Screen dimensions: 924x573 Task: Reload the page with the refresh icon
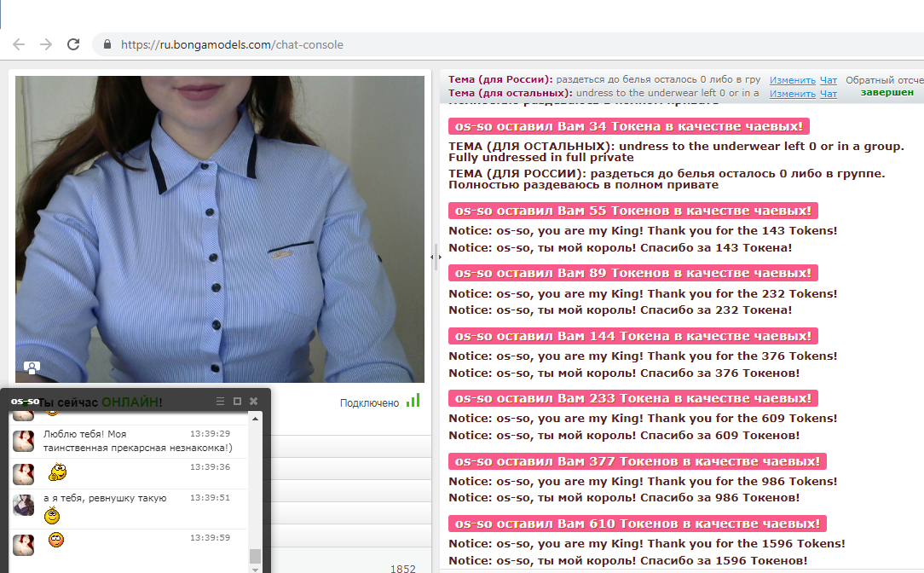[73, 44]
